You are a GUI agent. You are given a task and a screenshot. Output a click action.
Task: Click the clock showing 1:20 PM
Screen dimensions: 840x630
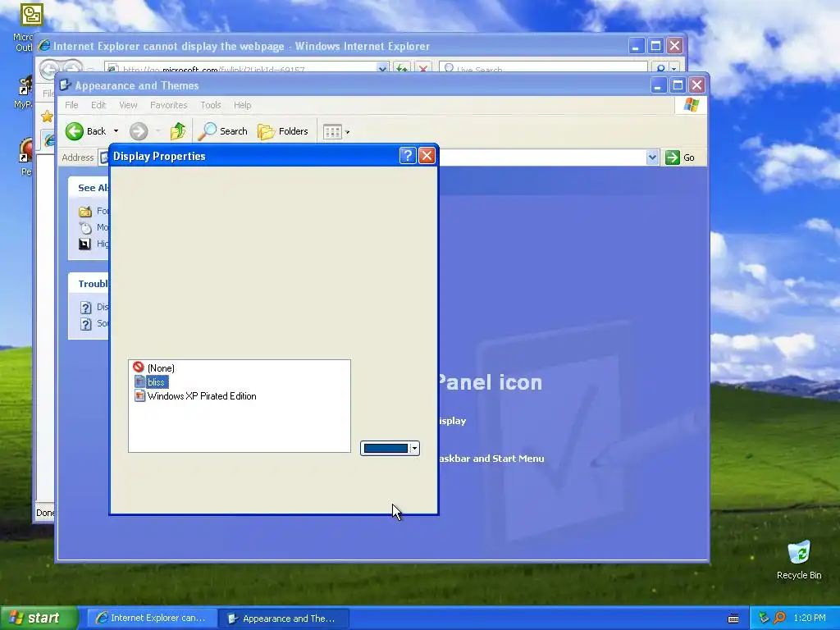pyautogui.click(x=810, y=619)
